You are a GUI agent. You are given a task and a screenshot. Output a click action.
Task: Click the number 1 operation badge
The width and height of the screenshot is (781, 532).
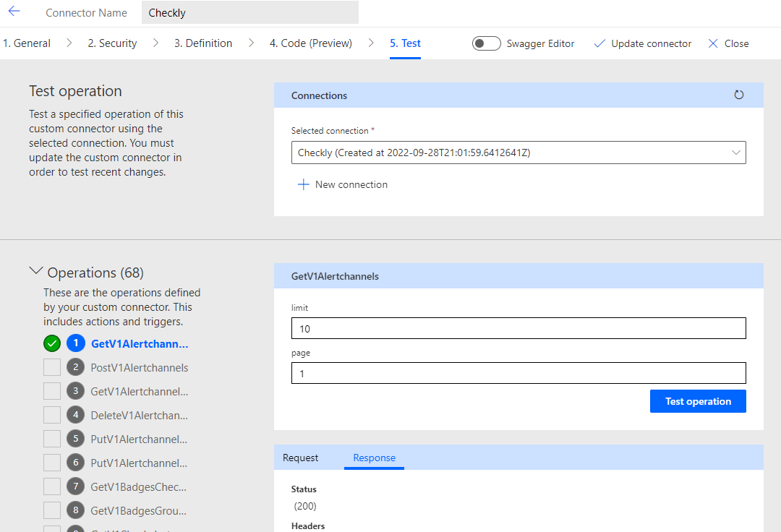pyautogui.click(x=76, y=343)
